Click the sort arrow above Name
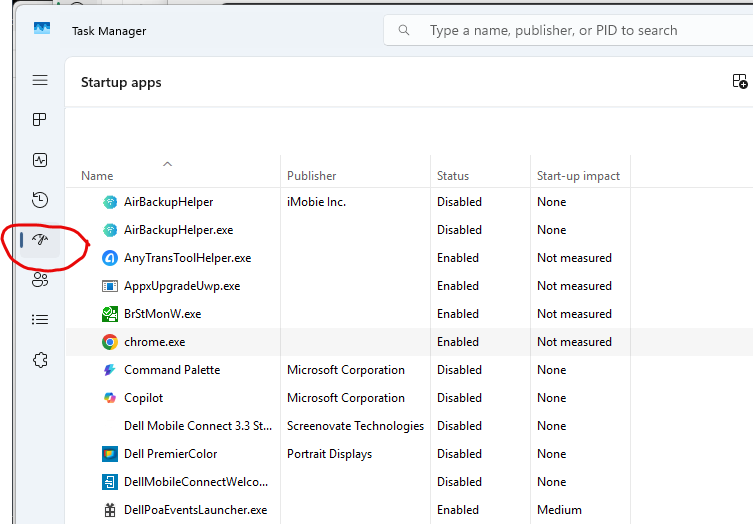Screen dimensions: 753x524 tap(167, 164)
